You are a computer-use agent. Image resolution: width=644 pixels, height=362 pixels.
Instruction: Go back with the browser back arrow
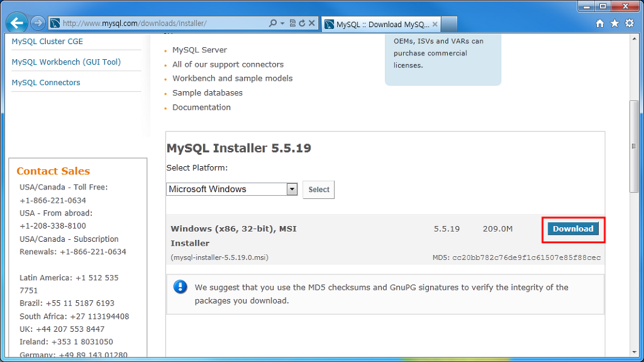pos(17,23)
